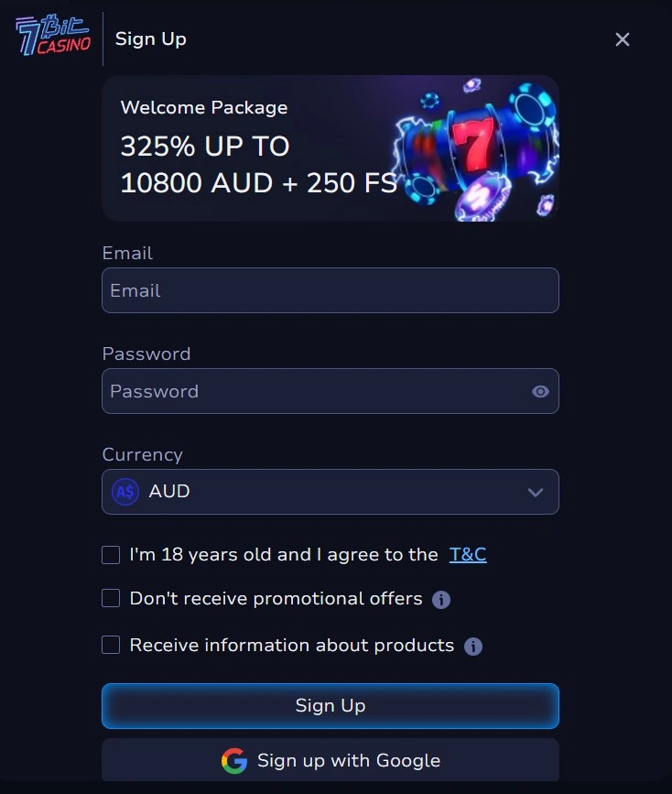Click the info icon beside products information

tap(473, 646)
